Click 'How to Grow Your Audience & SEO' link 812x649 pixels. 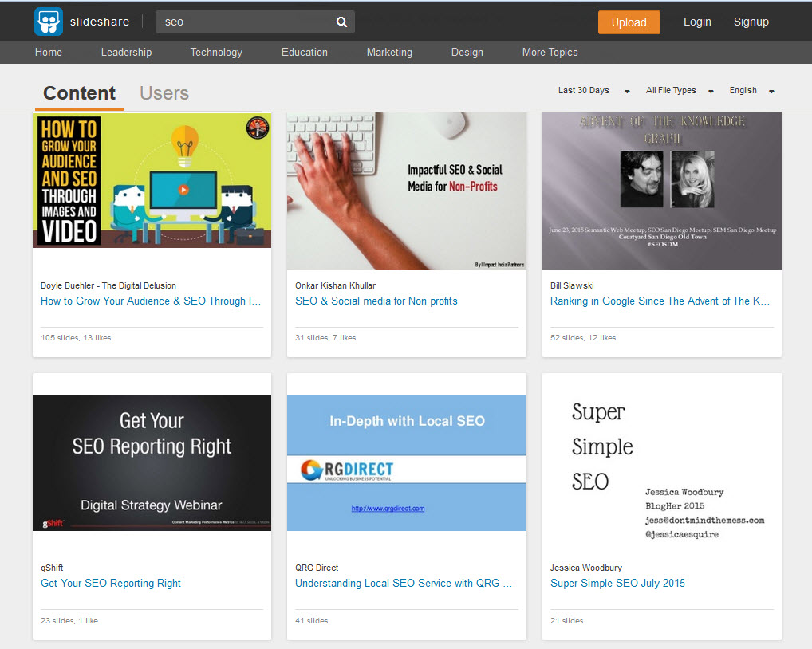point(151,301)
